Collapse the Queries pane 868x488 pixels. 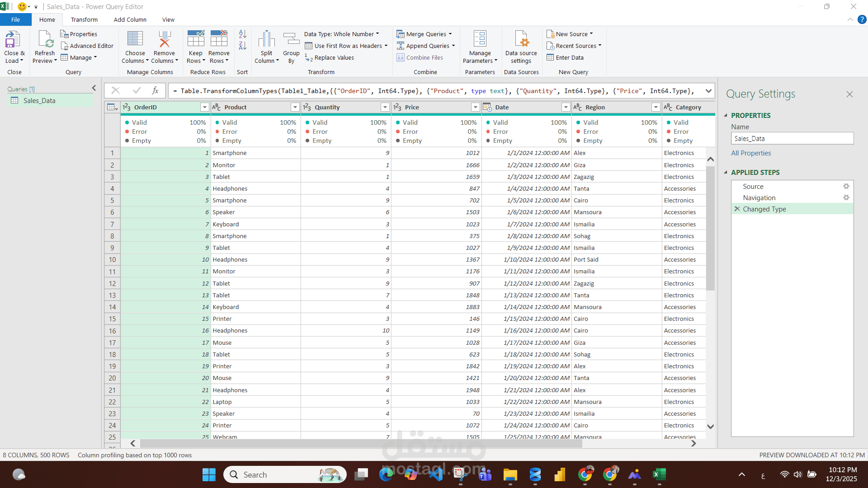point(94,88)
